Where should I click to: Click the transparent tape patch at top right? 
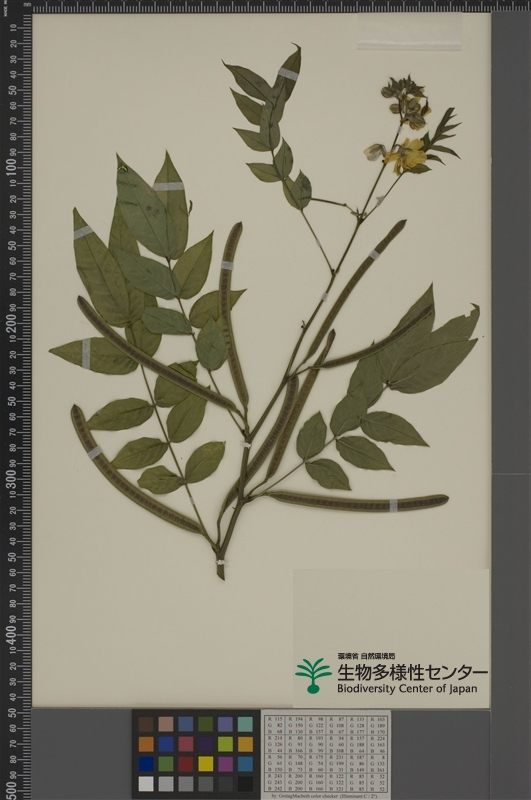pyautogui.click(x=410, y=31)
